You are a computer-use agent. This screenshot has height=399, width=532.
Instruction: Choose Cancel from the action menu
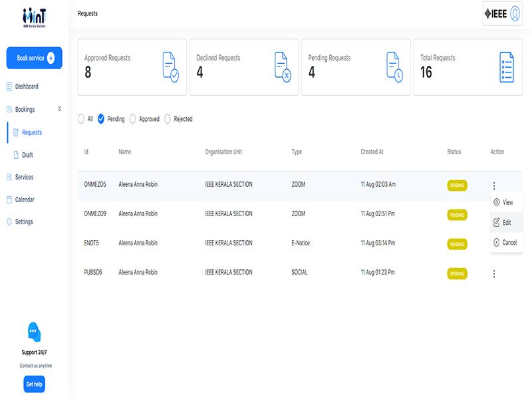pos(506,243)
